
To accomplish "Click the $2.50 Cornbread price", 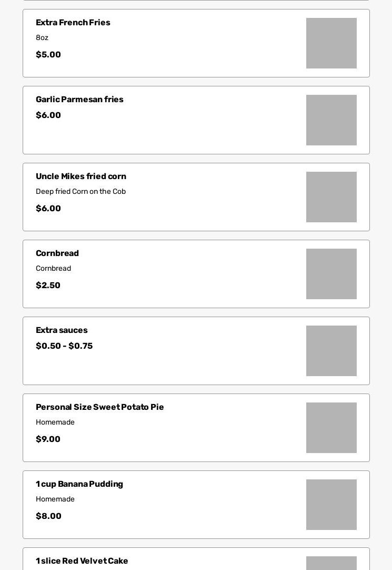I will click(48, 286).
